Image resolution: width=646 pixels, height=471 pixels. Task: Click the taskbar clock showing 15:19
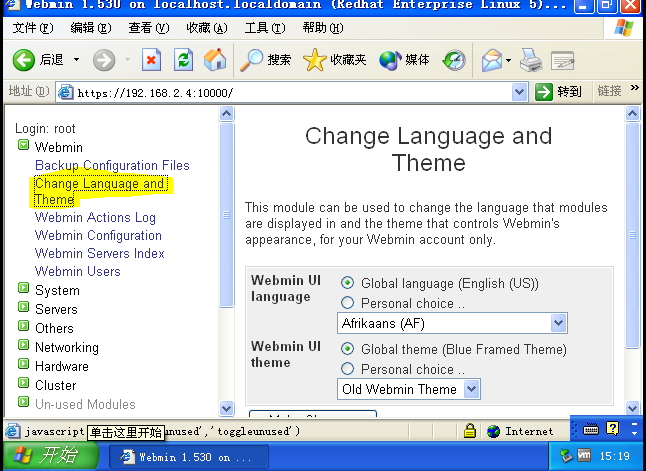point(614,456)
